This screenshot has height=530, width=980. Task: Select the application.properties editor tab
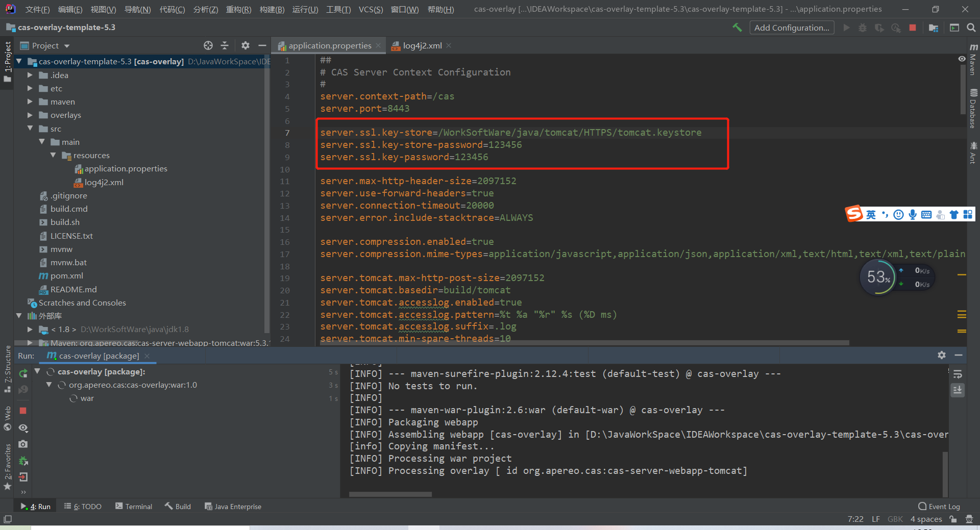pyautogui.click(x=329, y=45)
